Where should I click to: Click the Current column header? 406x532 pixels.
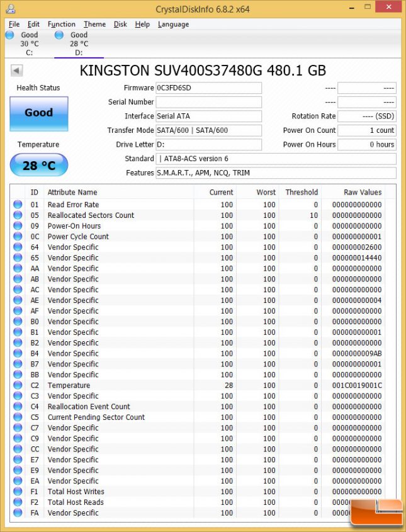pos(215,193)
